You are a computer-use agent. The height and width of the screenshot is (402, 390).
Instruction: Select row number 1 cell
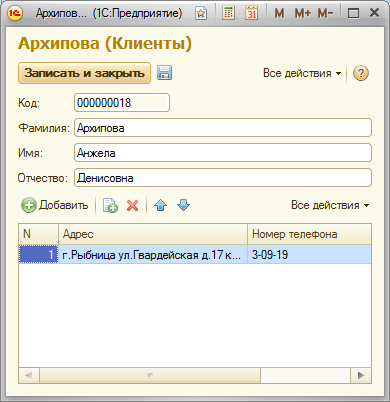[39, 255]
